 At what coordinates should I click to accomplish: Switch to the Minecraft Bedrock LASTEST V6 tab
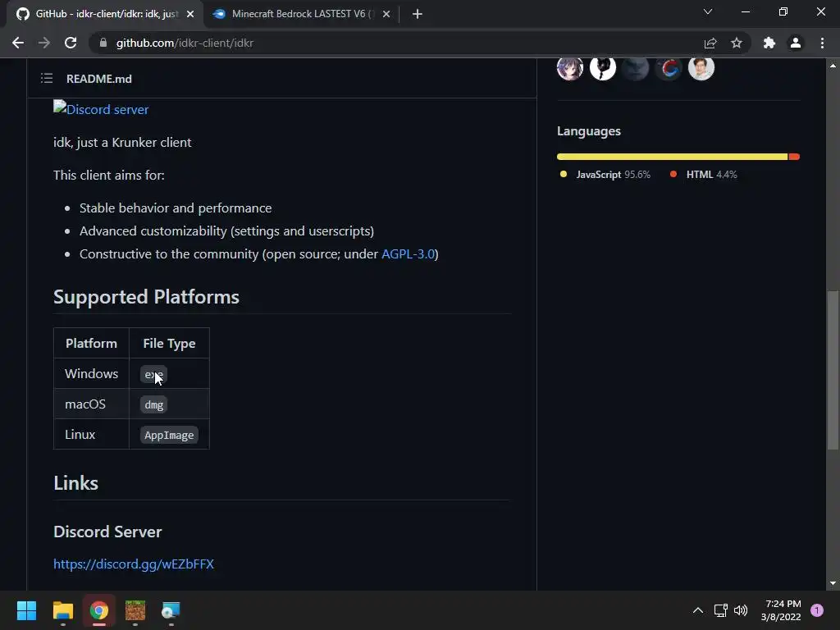pyautogui.click(x=303, y=14)
